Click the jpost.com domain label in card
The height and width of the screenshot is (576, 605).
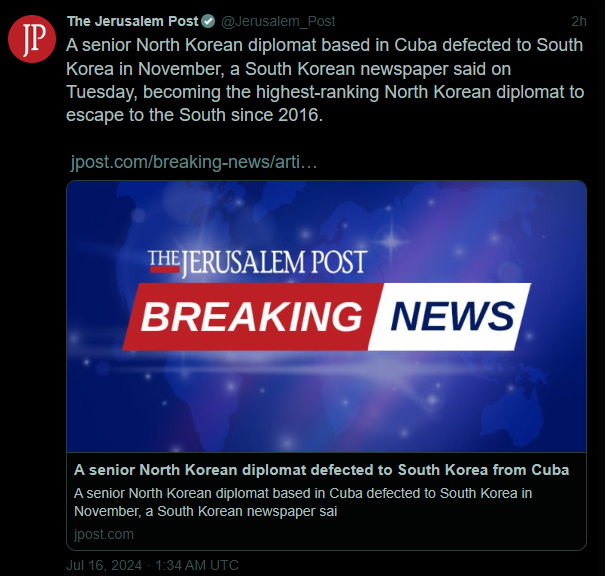click(104, 534)
